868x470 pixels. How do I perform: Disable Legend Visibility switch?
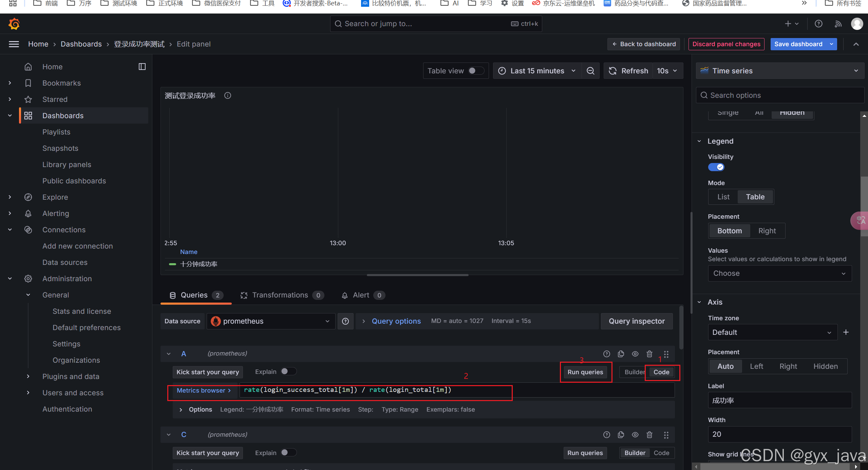[x=716, y=167]
